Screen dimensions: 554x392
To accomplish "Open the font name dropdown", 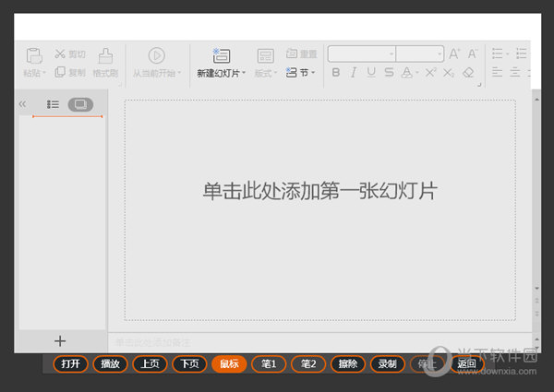I will point(391,54).
